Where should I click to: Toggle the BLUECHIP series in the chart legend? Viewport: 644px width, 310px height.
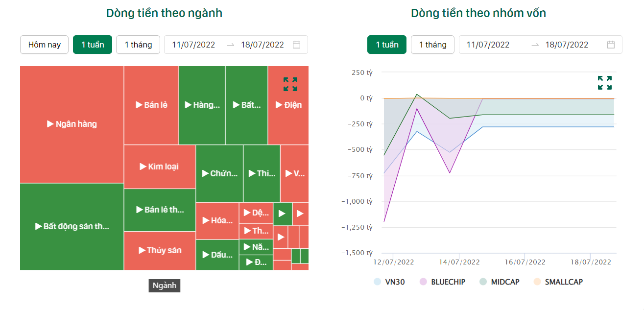pyautogui.click(x=442, y=282)
